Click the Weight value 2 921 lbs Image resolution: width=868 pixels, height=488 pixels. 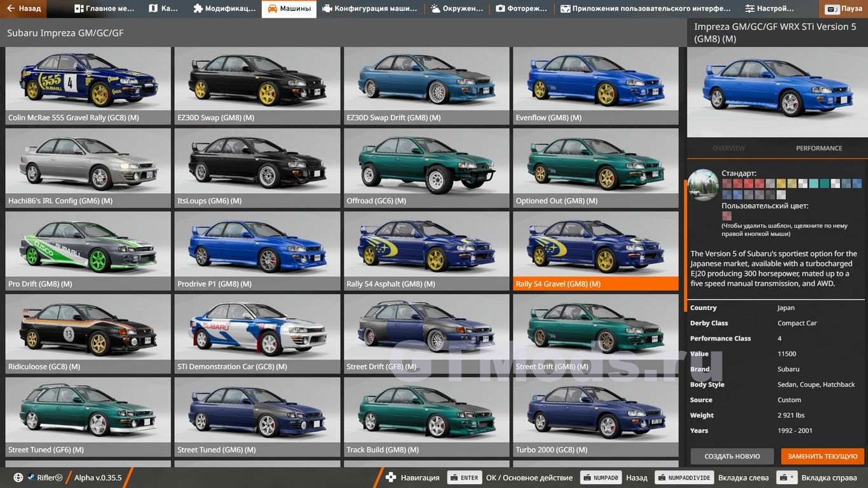tap(791, 415)
